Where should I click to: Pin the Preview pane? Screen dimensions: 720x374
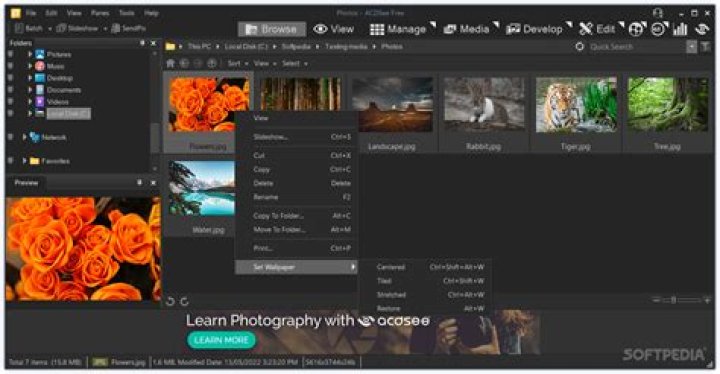(140, 183)
